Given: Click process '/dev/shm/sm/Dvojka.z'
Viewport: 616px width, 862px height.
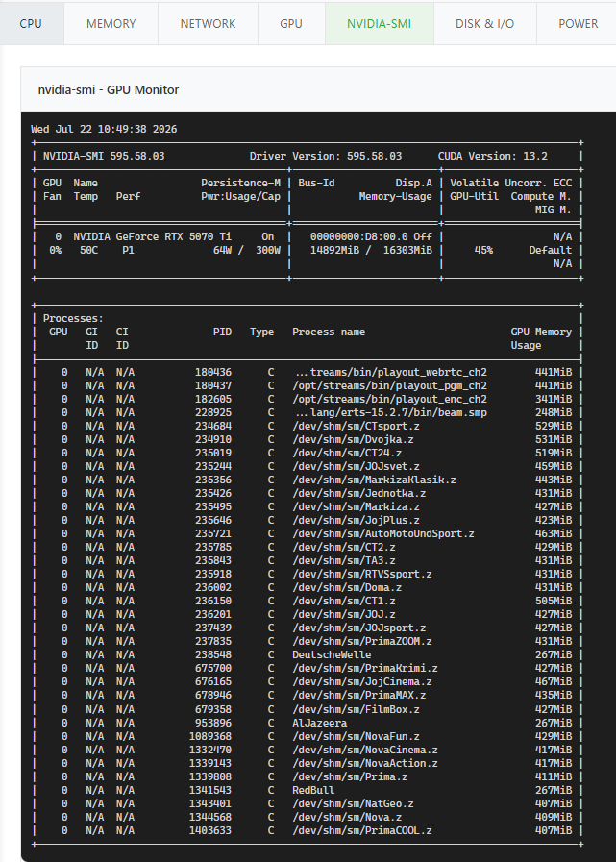Looking at the screenshot, I should [353, 439].
